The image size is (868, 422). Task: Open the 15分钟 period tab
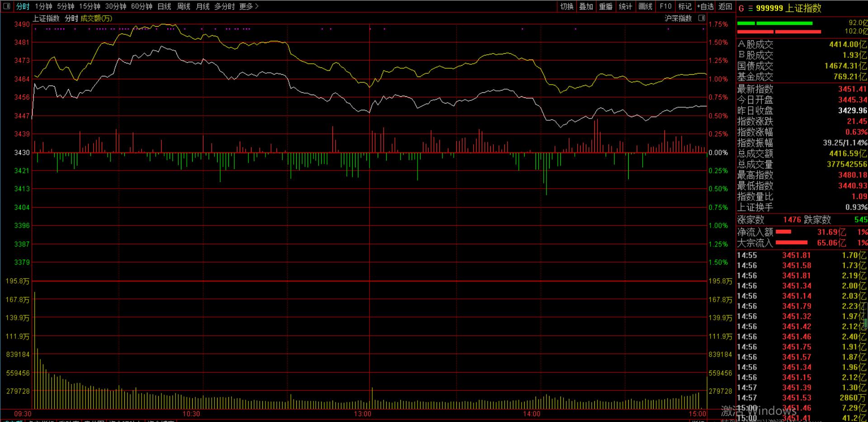coord(90,6)
